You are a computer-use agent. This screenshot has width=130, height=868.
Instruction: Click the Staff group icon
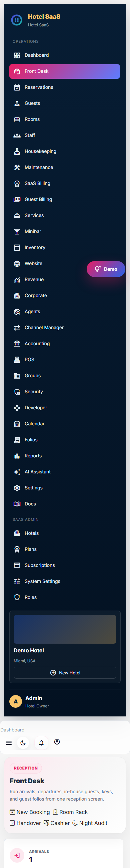17,136
